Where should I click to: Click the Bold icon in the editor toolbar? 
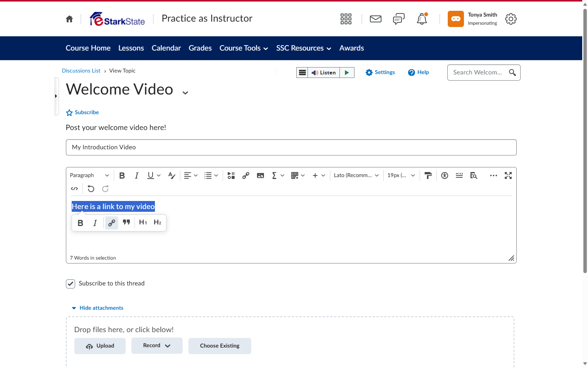click(x=122, y=176)
